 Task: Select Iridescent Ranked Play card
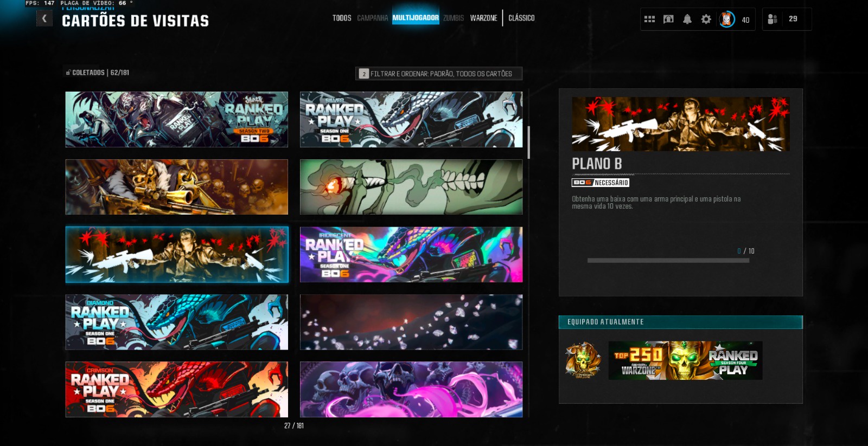coord(411,255)
